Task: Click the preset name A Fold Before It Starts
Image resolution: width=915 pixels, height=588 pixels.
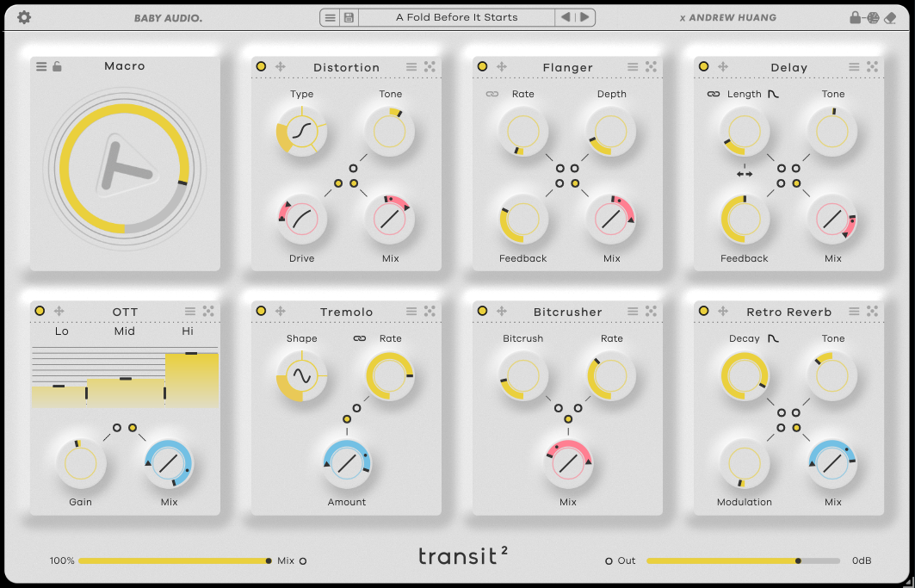Action: [x=457, y=17]
